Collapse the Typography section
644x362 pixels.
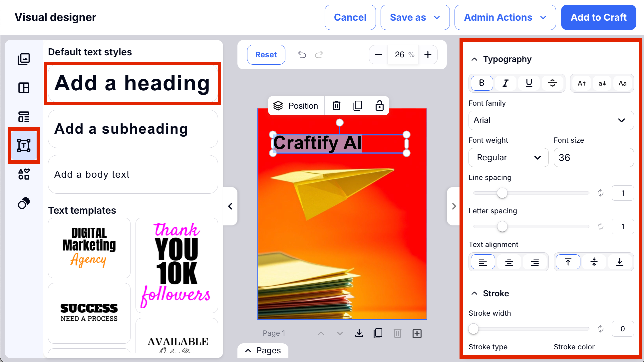coord(475,59)
